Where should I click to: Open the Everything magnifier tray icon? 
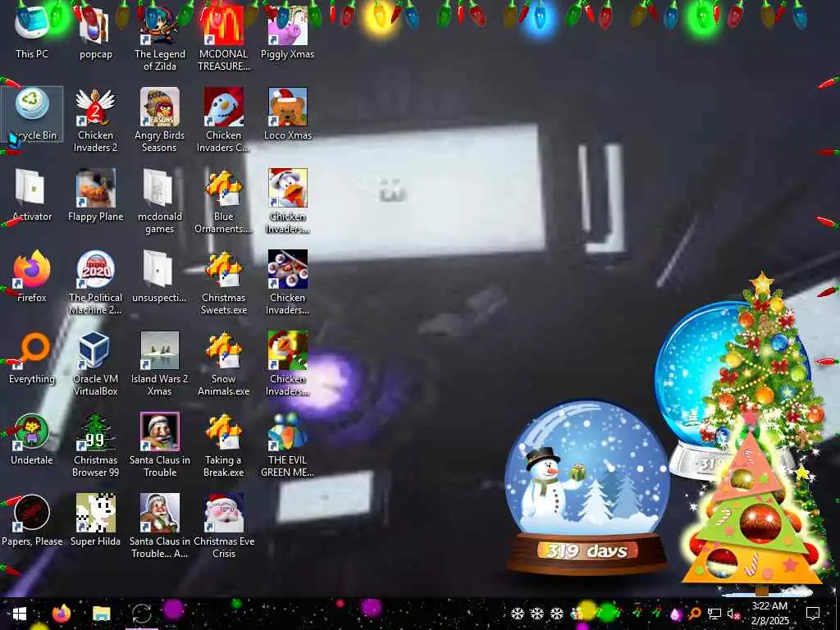(695, 614)
